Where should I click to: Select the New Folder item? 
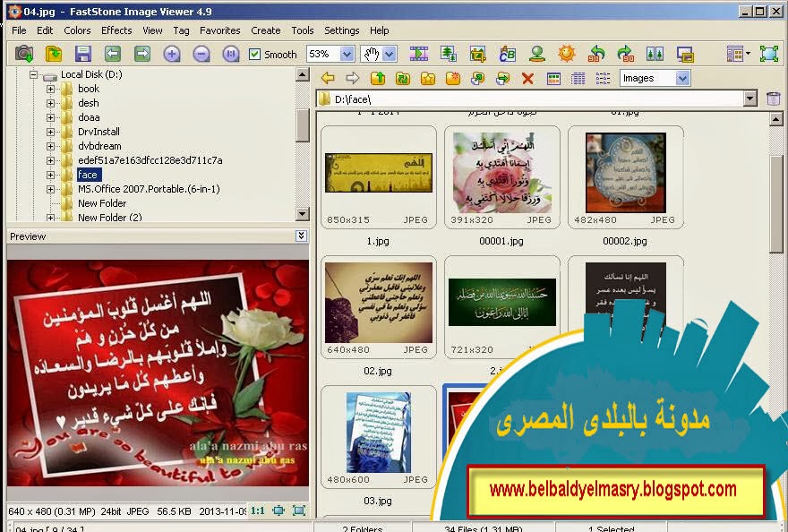102,203
